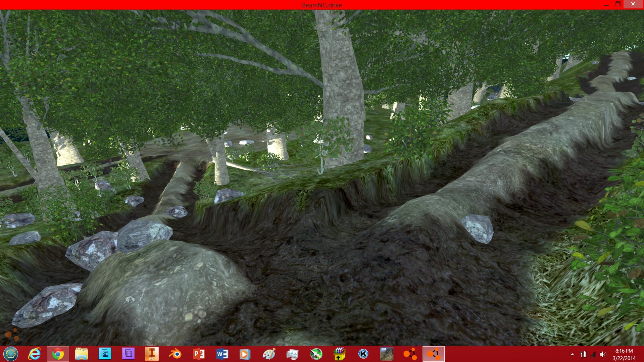Restore down the BeamNG.drive window

click(x=618, y=4)
